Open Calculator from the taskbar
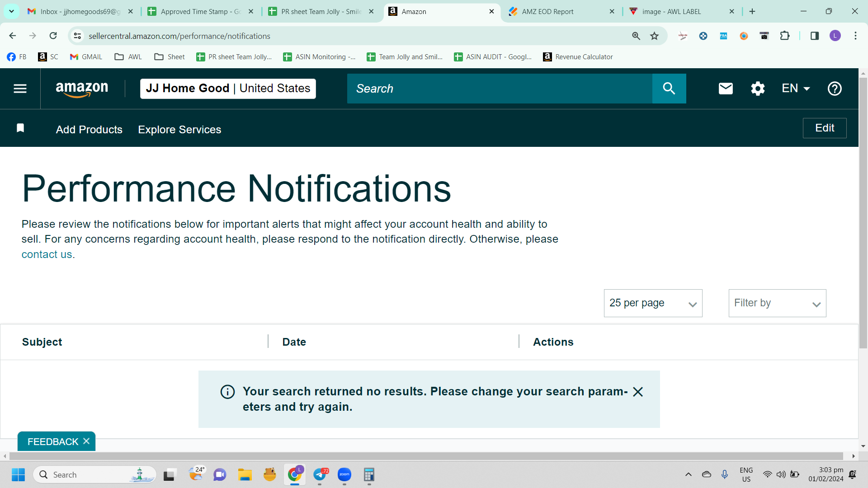This screenshot has width=868, height=488. 369,474
